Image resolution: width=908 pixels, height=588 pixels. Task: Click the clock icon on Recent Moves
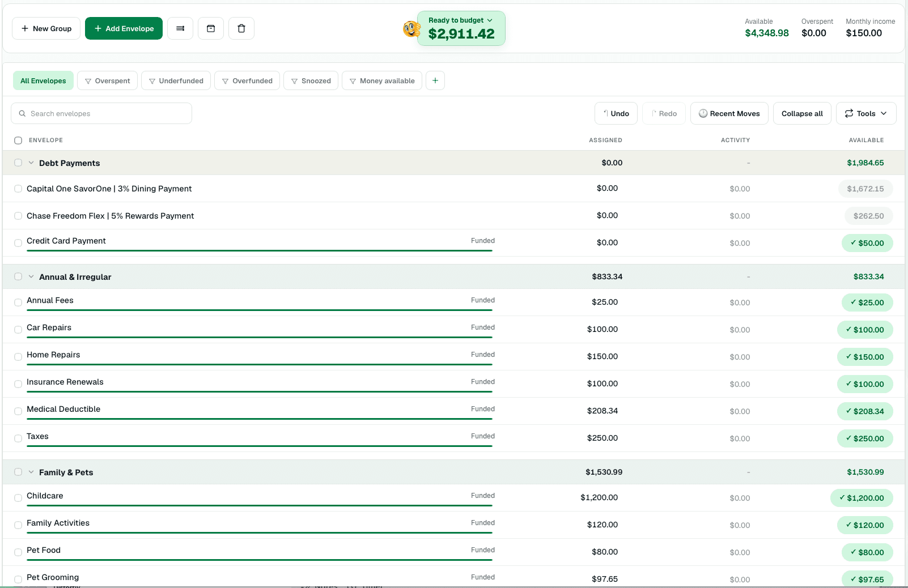pyautogui.click(x=703, y=113)
